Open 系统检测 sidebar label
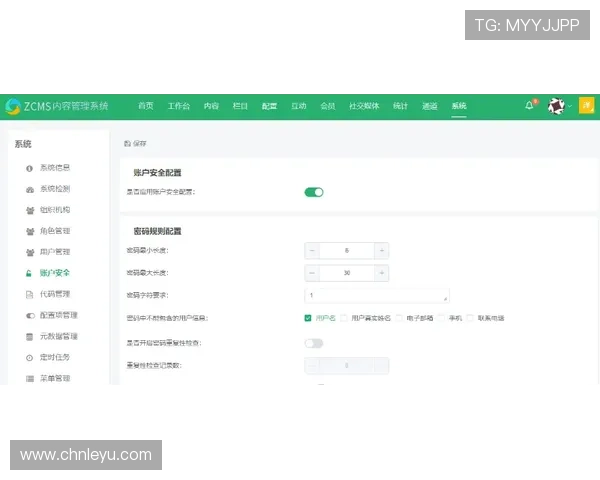 55,189
